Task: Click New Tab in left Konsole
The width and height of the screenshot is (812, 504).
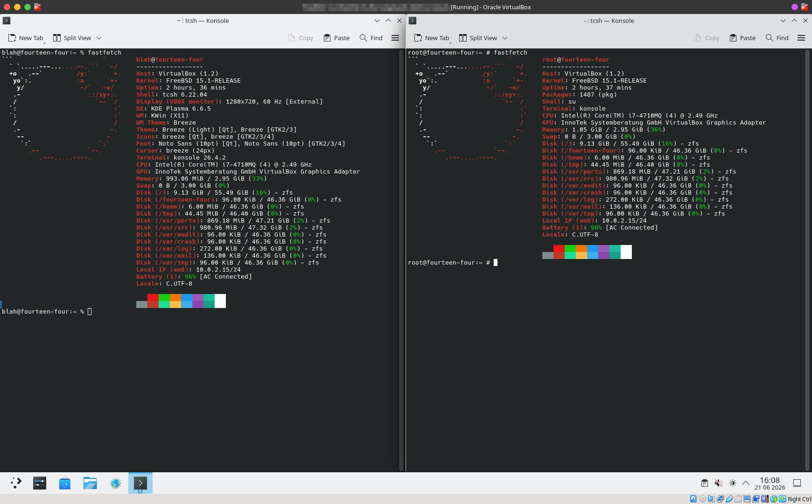Action: [26, 38]
